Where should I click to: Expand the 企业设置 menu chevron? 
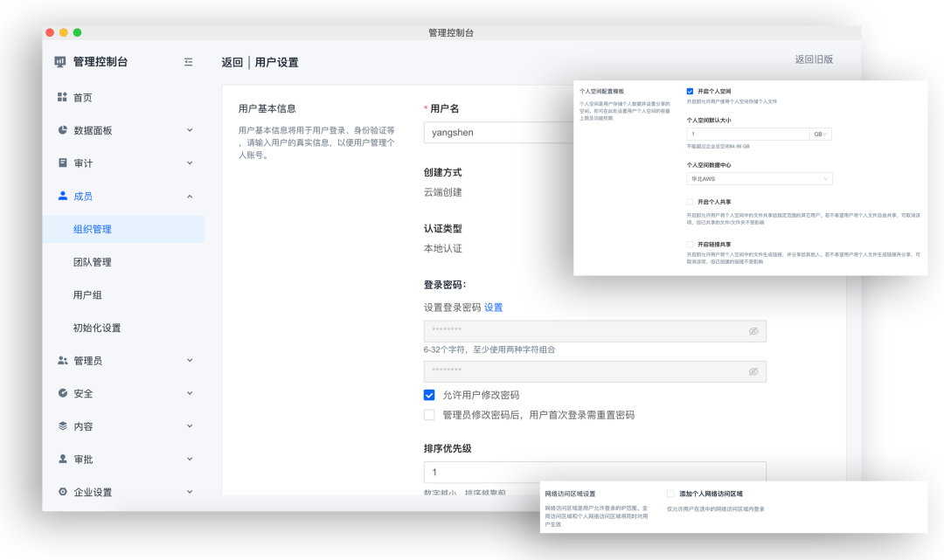(x=190, y=492)
